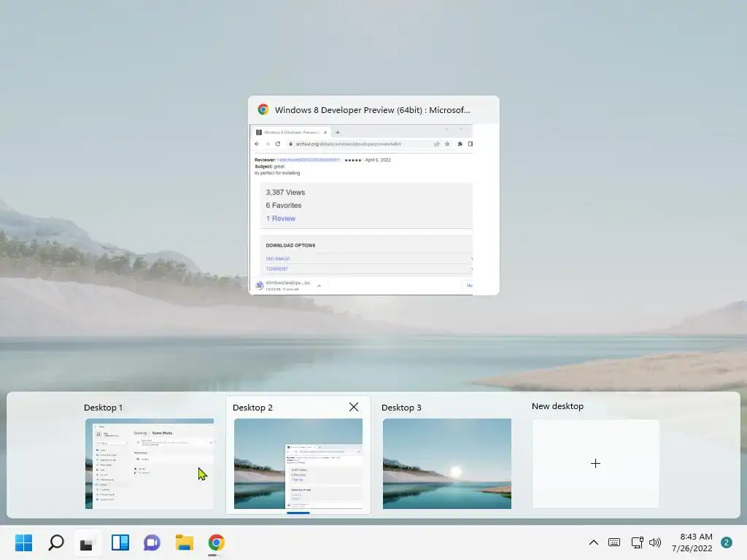The height and width of the screenshot is (560, 747).
Task: Click the DOWNLOAD OPTIONS heading
Action: (x=290, y=245)
